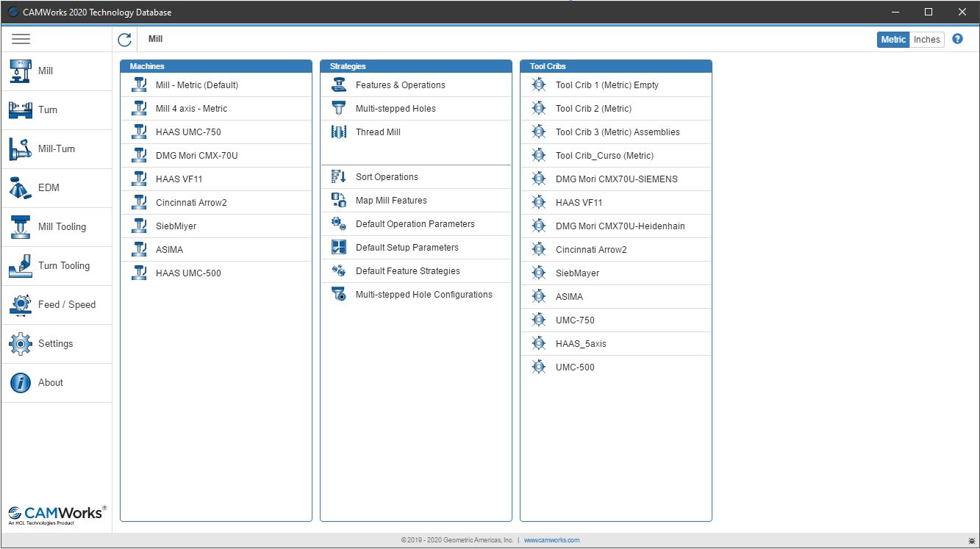Click the Features & Operations icon
This screenshot has height=549, width=980.
(x=339, y=85)
